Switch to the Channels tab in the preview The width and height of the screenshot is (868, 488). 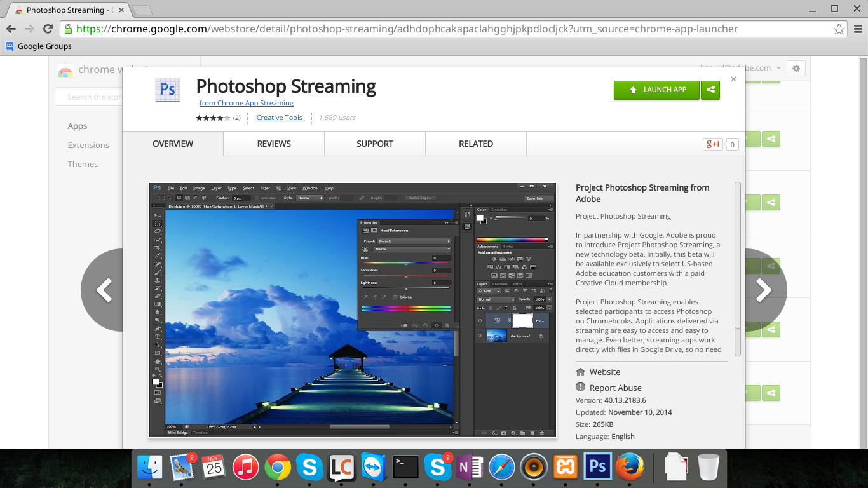point(499,284)
